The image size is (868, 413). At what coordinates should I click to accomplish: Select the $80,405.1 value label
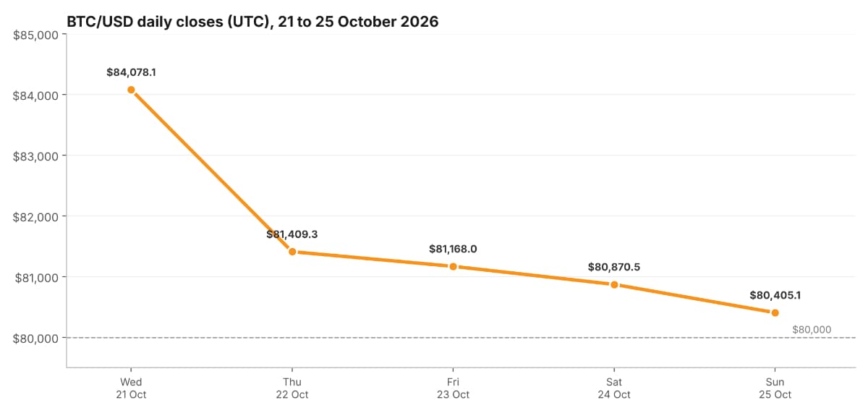[775, 295]
